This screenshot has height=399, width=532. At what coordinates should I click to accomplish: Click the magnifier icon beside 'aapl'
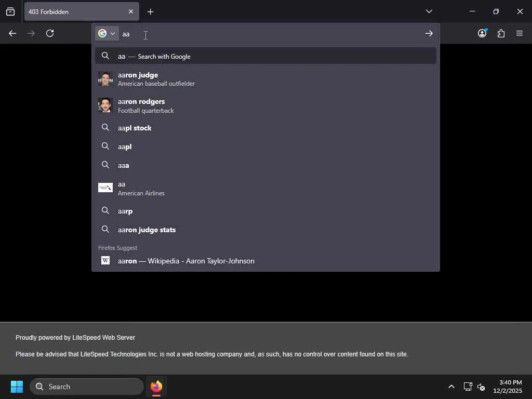pyautogui.click(x=105, y=146)
